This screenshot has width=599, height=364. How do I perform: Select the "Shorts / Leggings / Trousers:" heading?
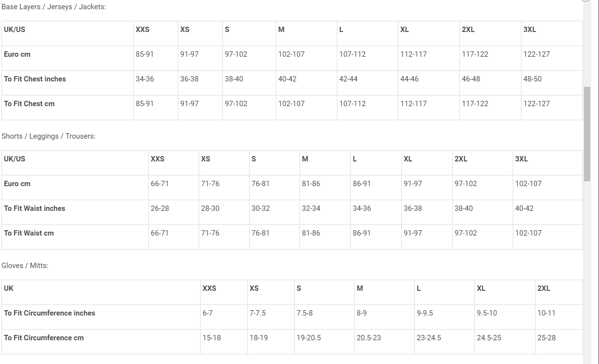coord(48,136)
